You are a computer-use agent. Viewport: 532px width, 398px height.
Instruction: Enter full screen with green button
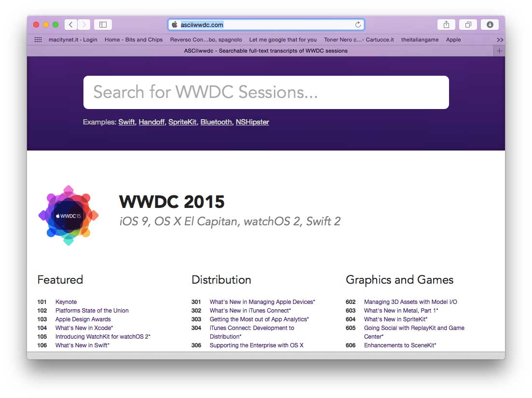55,25
